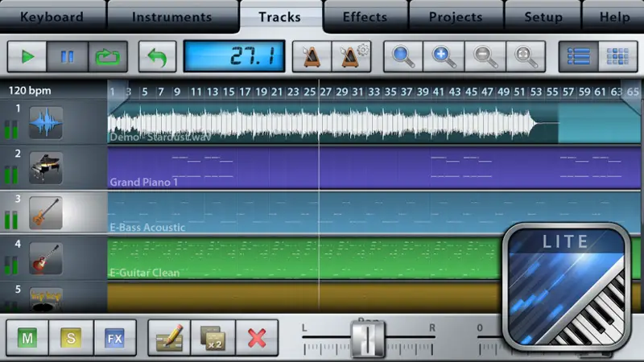Screen dimensions: 644x362
Task: Start playback with the green Play button
Action: click(27, 56)
